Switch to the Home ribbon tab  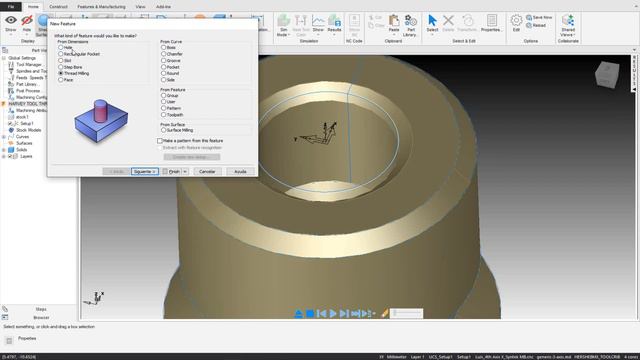point(33,7)
